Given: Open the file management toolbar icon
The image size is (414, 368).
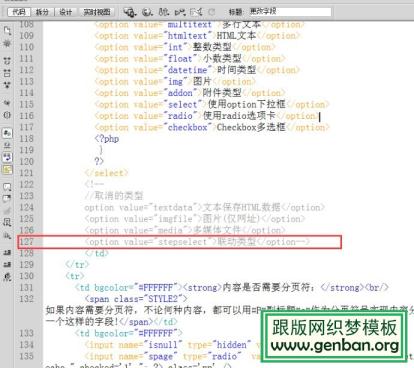Looking at the screenshot, I should click(130, 12).
